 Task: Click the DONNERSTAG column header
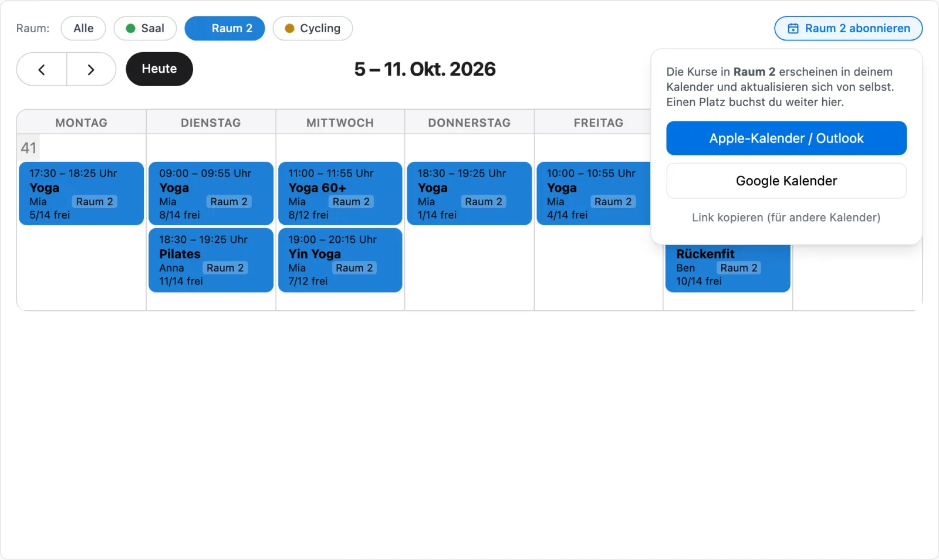pos(469,123)
